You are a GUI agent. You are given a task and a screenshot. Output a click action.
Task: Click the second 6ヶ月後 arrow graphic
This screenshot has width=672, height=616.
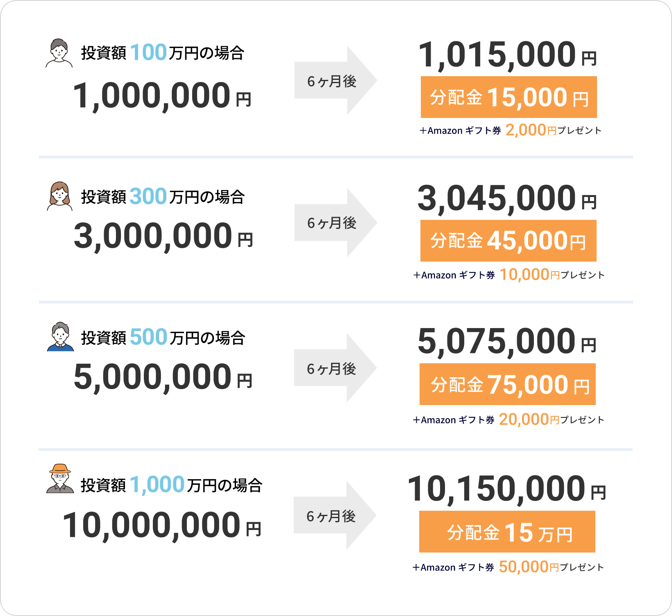[336, 223]
